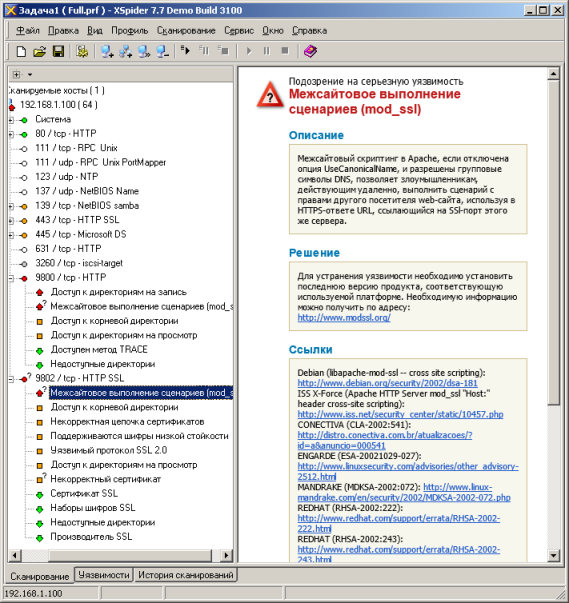
Task: Select Уязвимый протокол SSL 2.0 item
Action: tap(108, 450)
